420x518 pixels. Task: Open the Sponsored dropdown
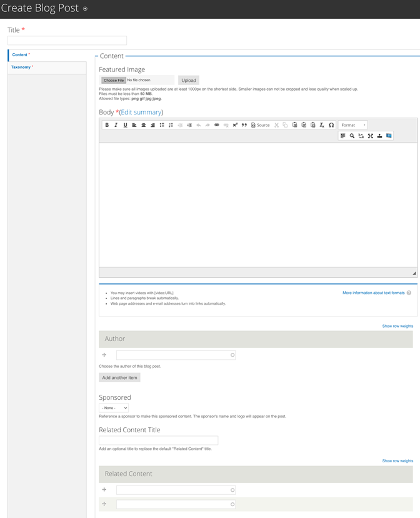point(114,408)
